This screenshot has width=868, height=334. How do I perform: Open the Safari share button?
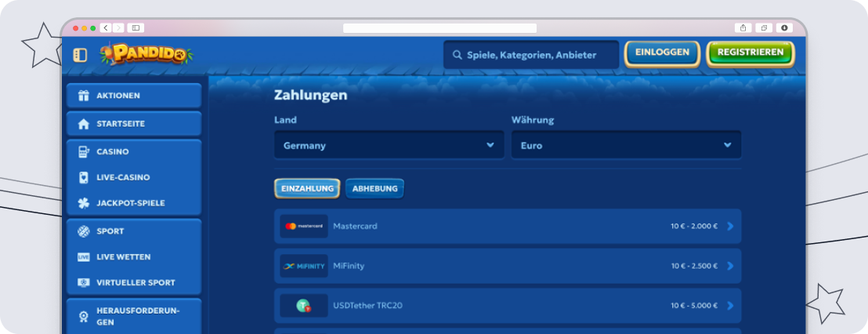[743, 27]
